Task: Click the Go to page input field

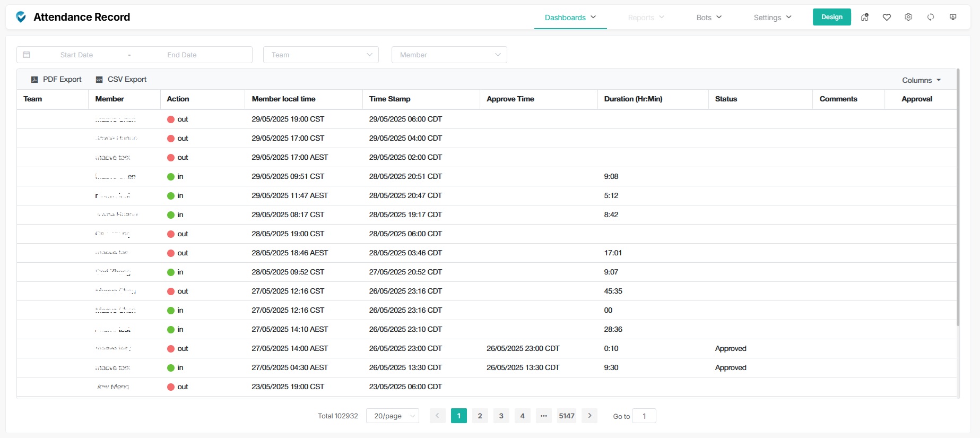Action: (644, 416)
